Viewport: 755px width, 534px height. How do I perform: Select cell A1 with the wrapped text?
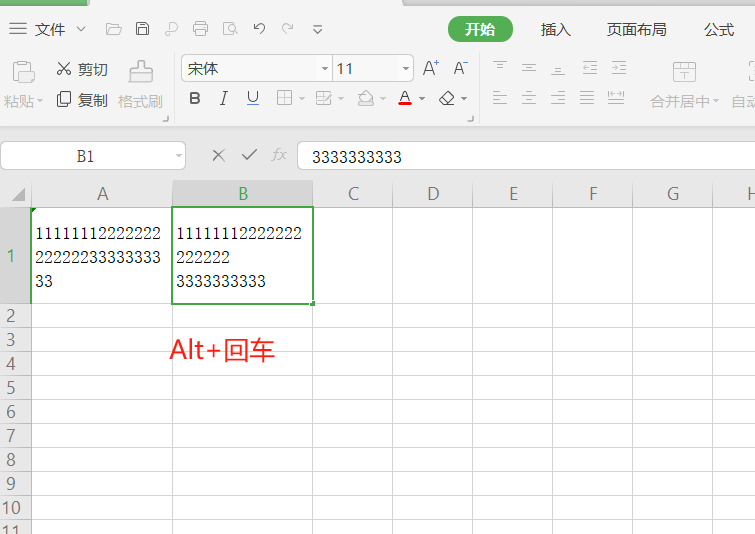coord(102,256)
